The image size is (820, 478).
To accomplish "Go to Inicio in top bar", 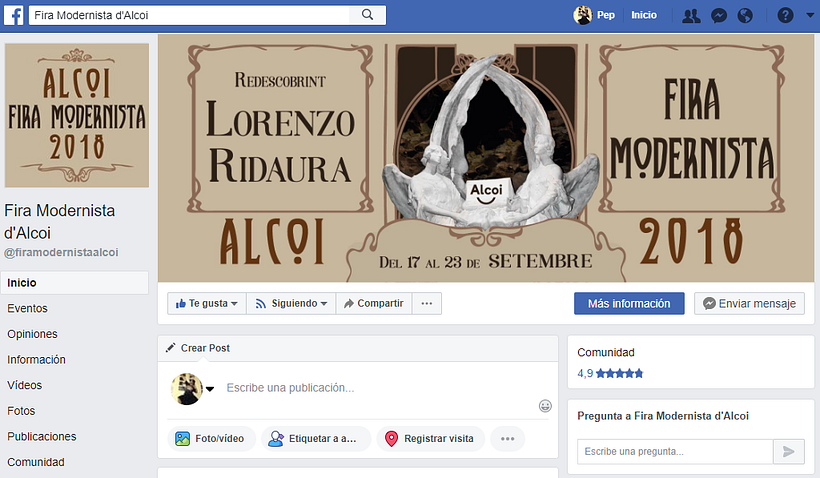I will click(644, 15).
